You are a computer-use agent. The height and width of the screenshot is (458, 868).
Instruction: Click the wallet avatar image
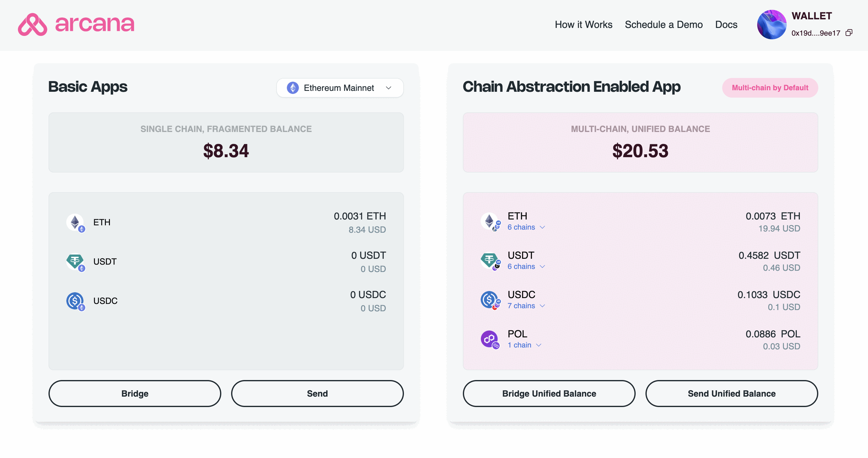[772, 24]
